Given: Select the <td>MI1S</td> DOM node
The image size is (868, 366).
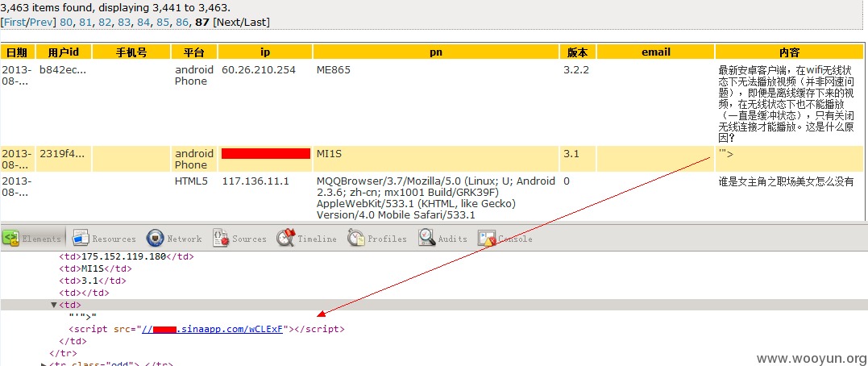Looking at the screenshot, I should tap(95, 268).
